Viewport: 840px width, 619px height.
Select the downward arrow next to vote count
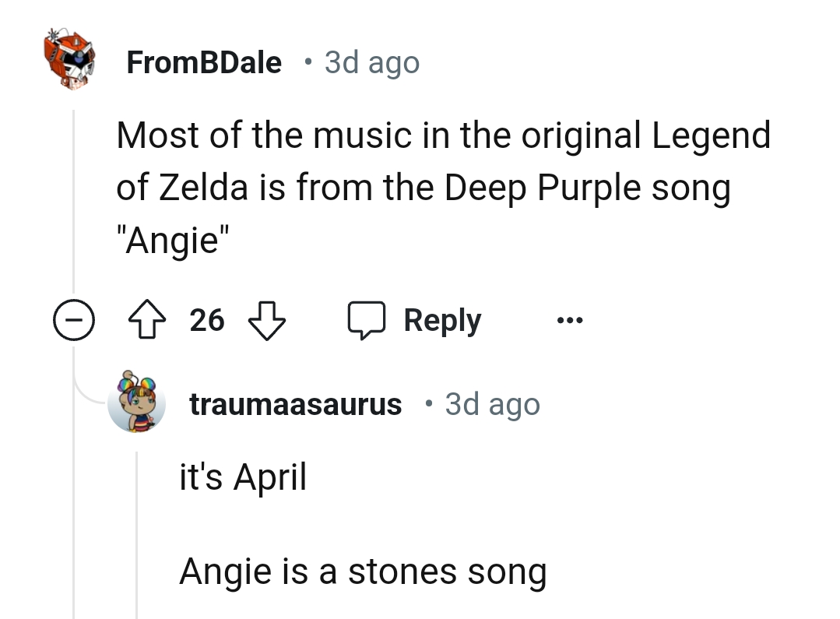[x=265, y=319]
